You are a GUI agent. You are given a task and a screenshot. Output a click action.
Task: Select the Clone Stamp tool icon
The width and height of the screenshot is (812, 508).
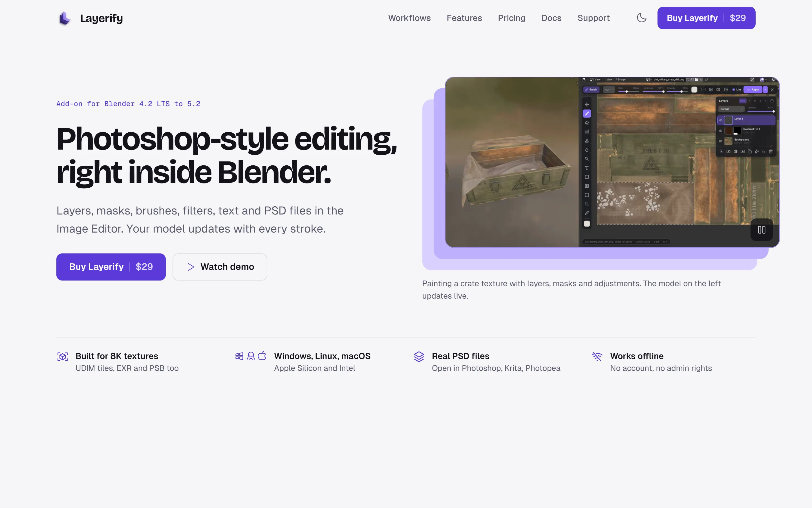586,141
